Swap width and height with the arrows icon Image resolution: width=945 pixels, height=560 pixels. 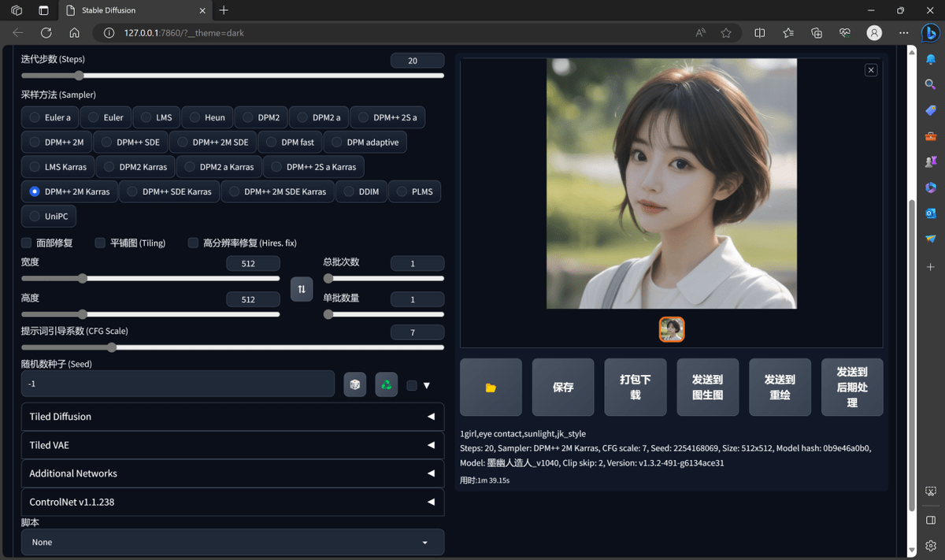(302, 288)
